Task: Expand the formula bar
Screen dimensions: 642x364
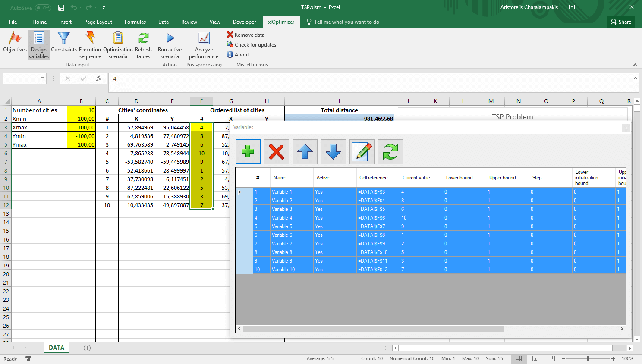Action: pyautogui.click(x=635, y=78)
